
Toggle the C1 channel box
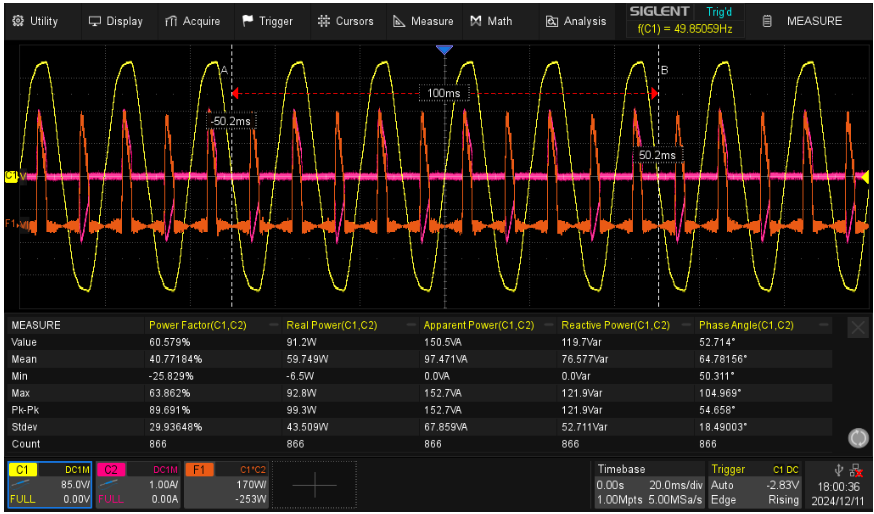click(50, 485)
